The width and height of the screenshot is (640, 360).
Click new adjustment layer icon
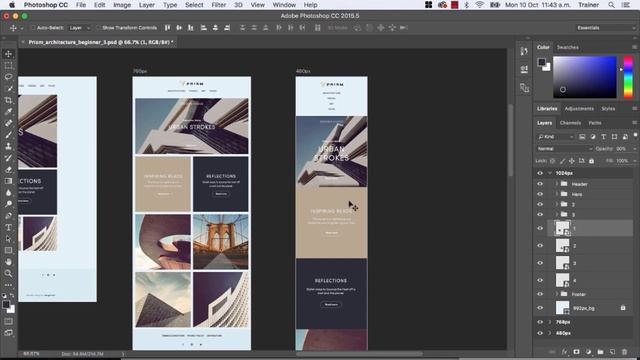[x=588, y=351]
